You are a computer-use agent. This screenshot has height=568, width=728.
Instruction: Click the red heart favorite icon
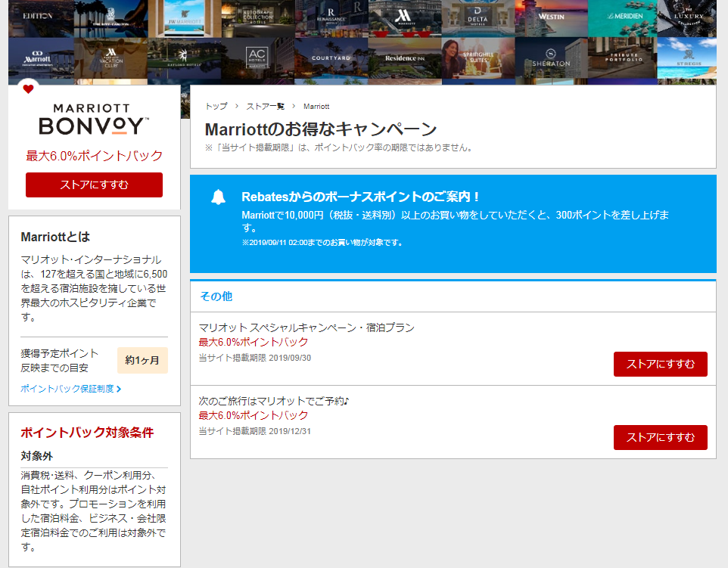(28, 89)
